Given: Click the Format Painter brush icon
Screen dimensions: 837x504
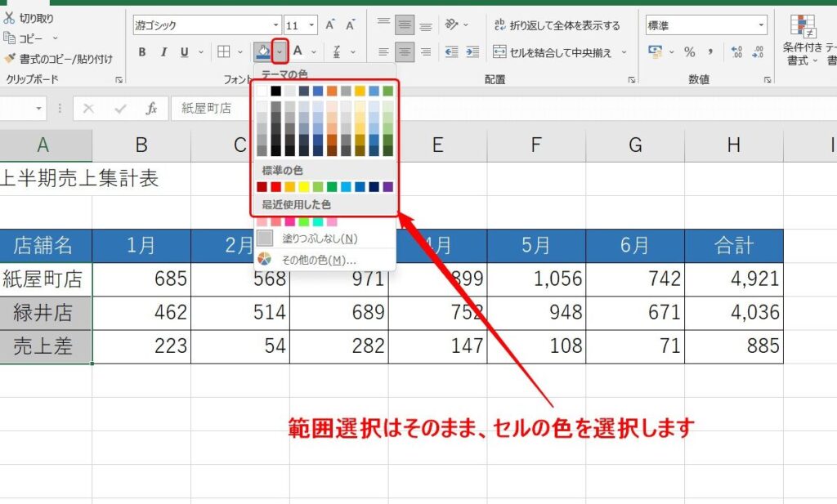Looking at the screenshot, I should coord(10,59).
